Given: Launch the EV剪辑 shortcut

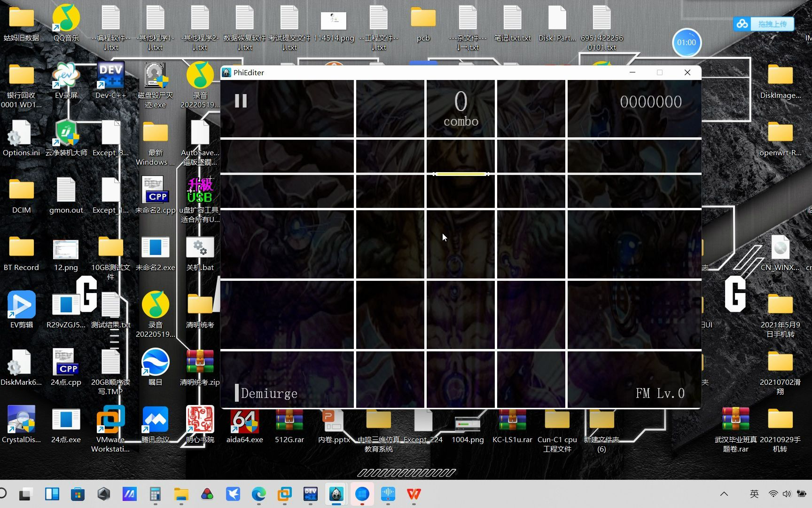Looking at the screenshot, I should click(x=21, y=310).
